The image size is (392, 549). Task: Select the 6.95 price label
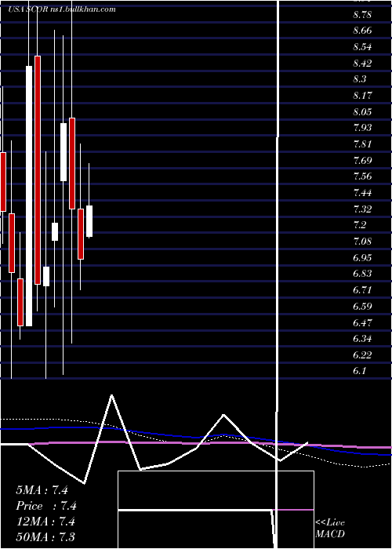pyautogui.click(x=362, y=257)
